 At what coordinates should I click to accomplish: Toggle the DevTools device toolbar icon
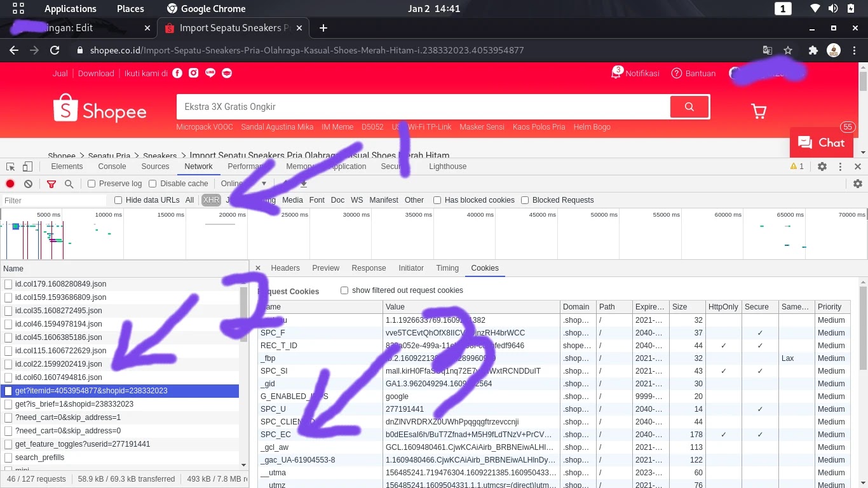(27, 166)
